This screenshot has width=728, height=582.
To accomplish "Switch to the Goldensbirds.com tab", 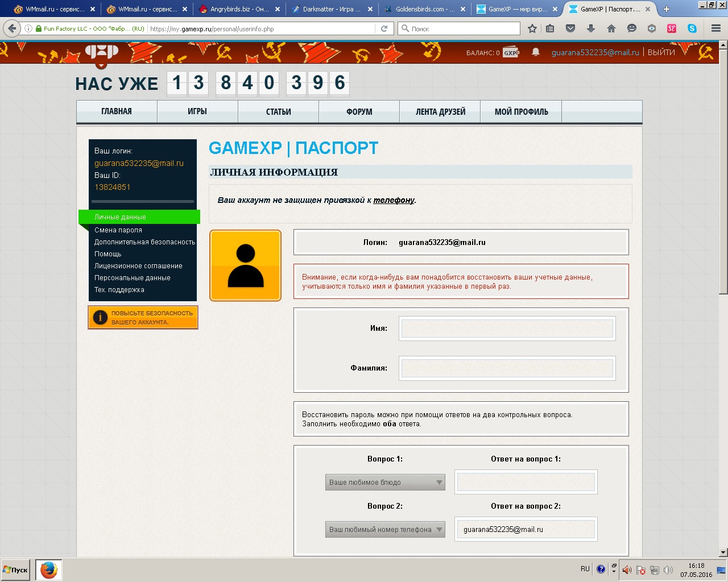I will 424,9.
